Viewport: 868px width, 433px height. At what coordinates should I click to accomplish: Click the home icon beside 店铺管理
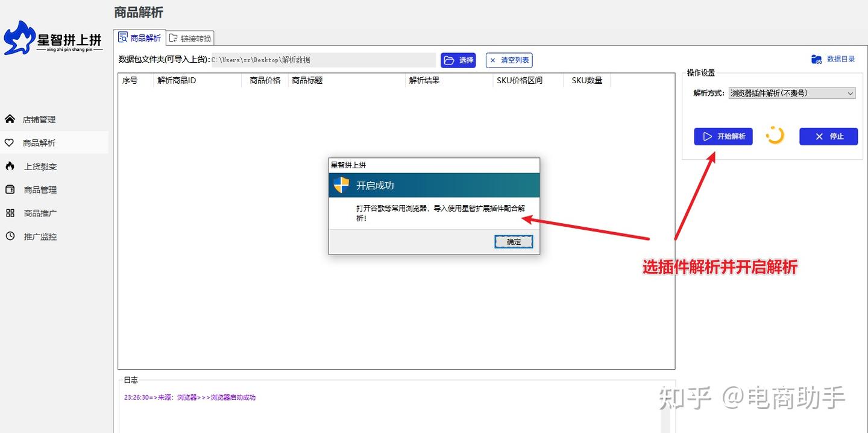(10, 119)
